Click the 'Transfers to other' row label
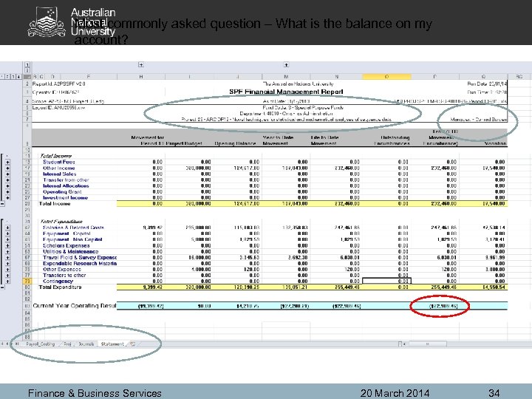The image size is (532, 399). point(64,276)
